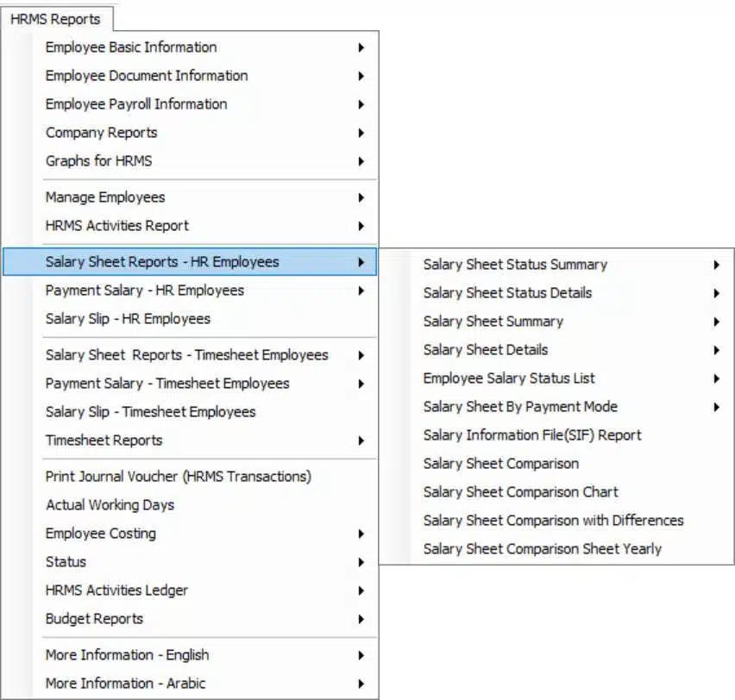Expand Budget Reports submenu arrow
Image resolution: width=735 pixels, height=700 pixels.
pyautogui.click(x=361, y=619)
